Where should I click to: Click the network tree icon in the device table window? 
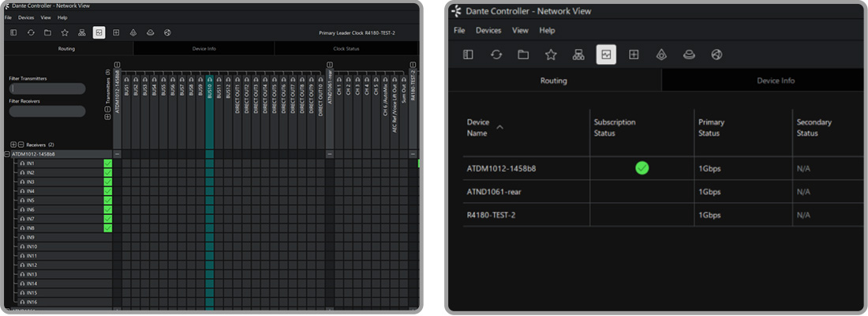(x=578, y=55)
